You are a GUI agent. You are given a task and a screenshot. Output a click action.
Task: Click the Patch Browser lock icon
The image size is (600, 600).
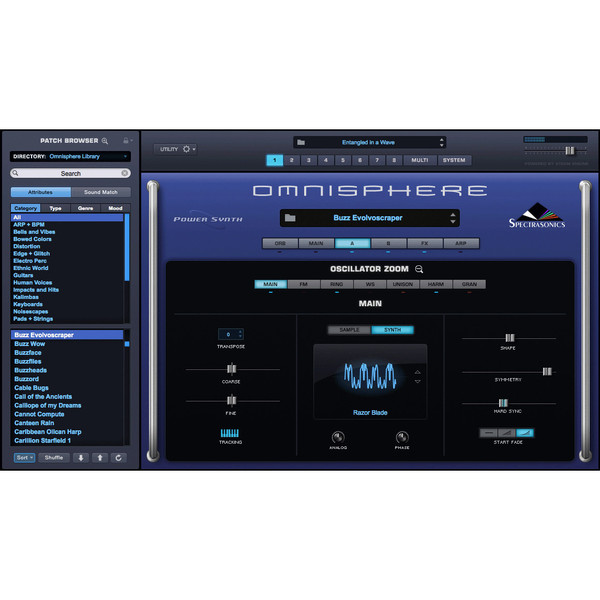pyautogui.click(x=126, y=140)
